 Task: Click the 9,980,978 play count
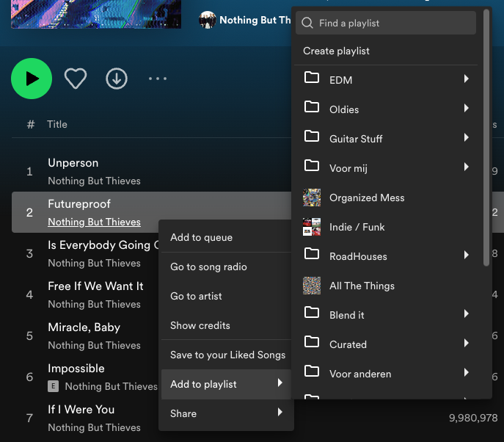click(x=473, y=418)
